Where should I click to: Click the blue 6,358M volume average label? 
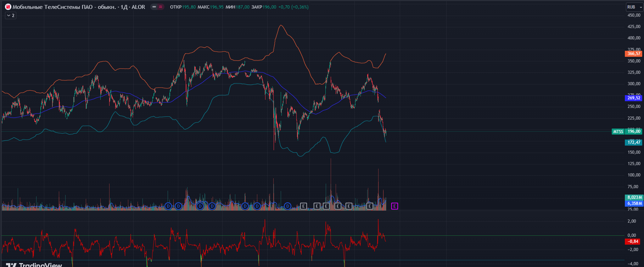tap(634, 203)
